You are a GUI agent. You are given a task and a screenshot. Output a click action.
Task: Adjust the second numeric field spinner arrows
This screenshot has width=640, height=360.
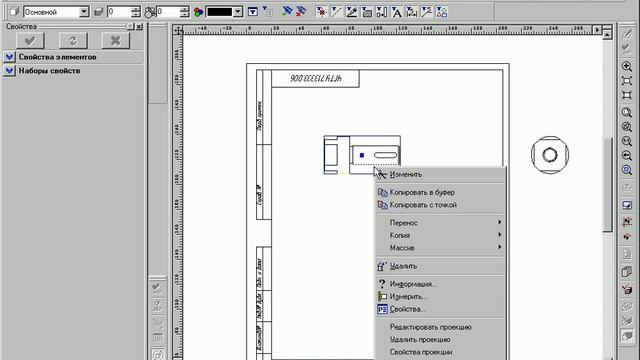pyautogui.click(x=184, y=12)
